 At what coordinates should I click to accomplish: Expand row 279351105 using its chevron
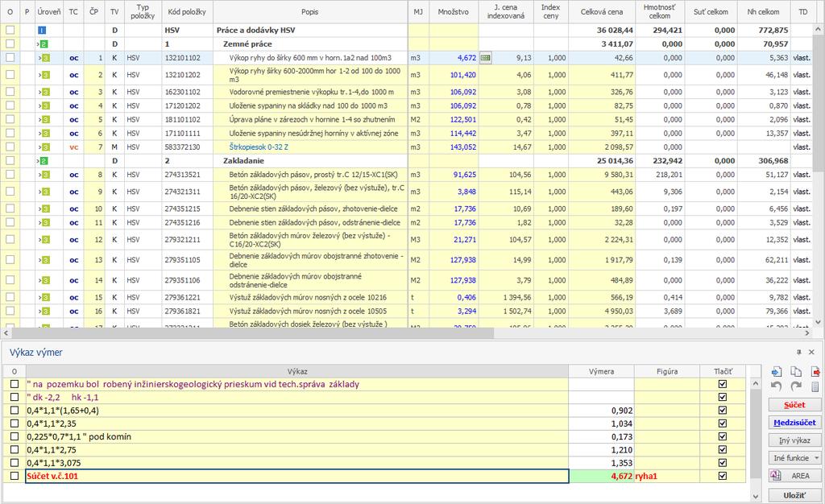click(39, 260)
